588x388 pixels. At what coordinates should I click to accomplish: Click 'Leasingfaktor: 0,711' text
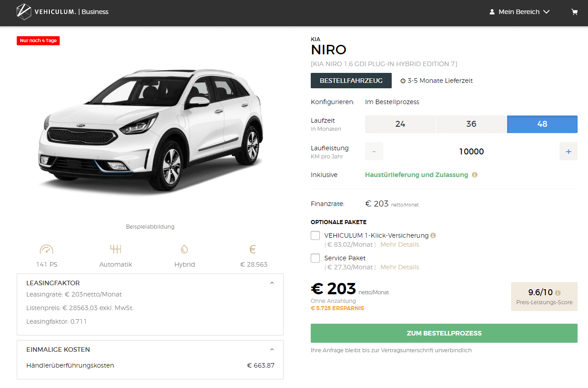coord(57,321)
